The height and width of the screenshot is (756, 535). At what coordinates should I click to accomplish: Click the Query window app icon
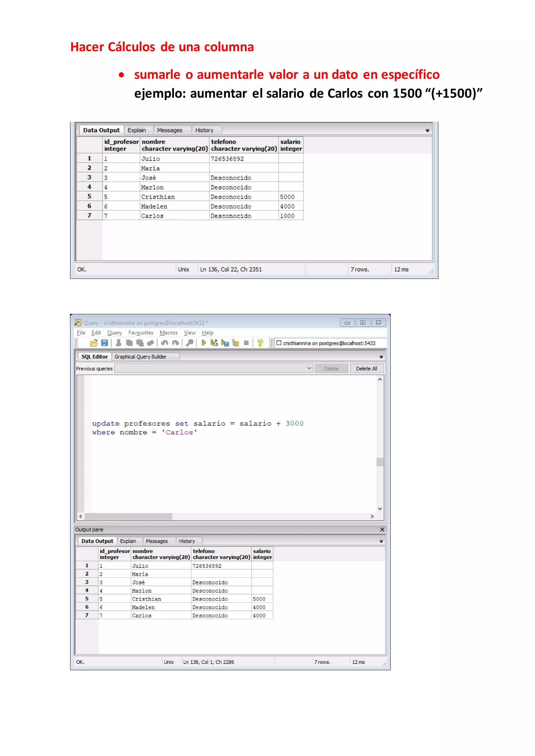click(78, 323)
